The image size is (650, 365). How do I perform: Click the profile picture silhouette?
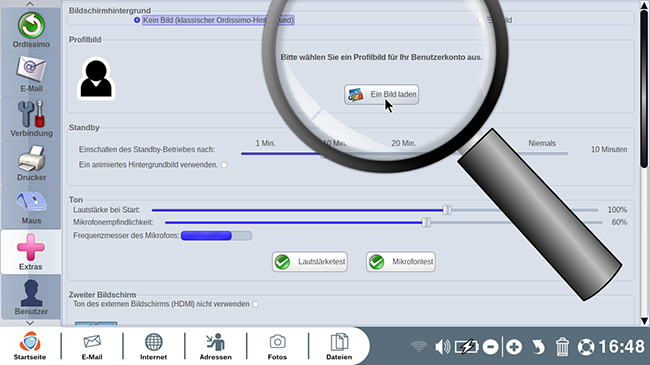[x=96, y=79]
